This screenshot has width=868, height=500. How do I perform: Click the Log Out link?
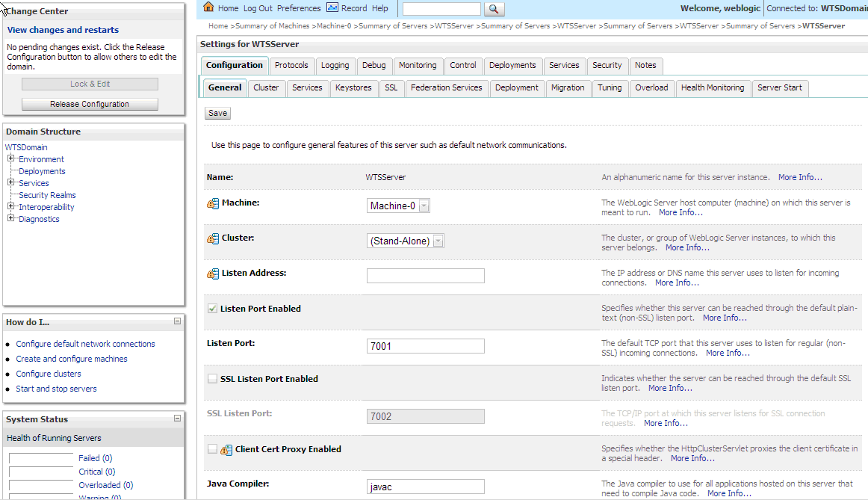(258, 8)
